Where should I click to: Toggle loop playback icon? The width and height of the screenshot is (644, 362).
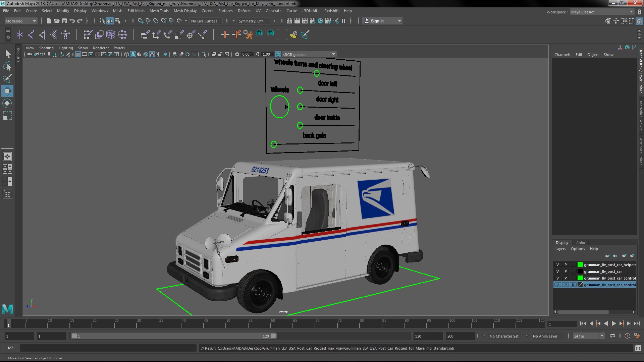point(612,336)
